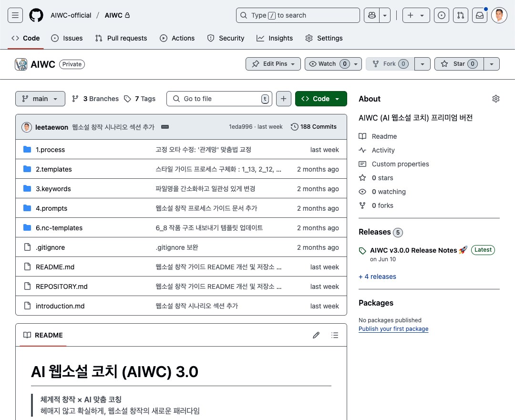The width and height of the screenshot is (515, 420).
Task: Open the hamburger navigation menu
Action: pos(15,15)
